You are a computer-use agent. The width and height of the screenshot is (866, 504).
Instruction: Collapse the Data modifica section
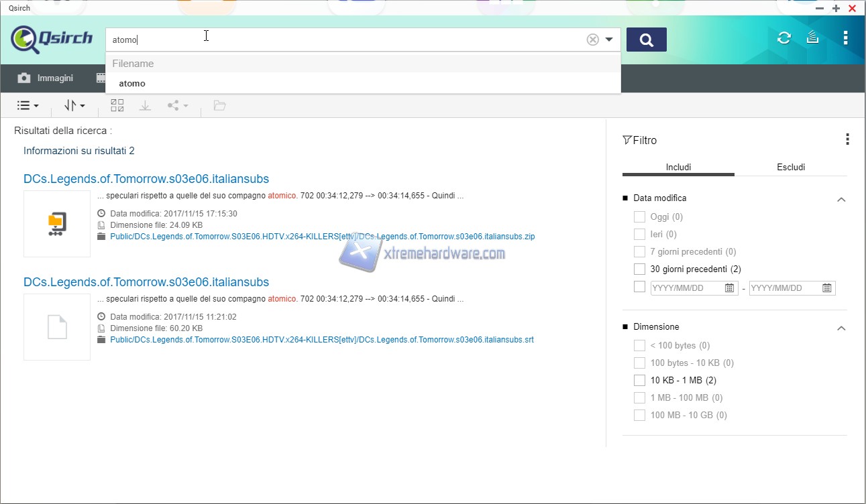(841, 199)
